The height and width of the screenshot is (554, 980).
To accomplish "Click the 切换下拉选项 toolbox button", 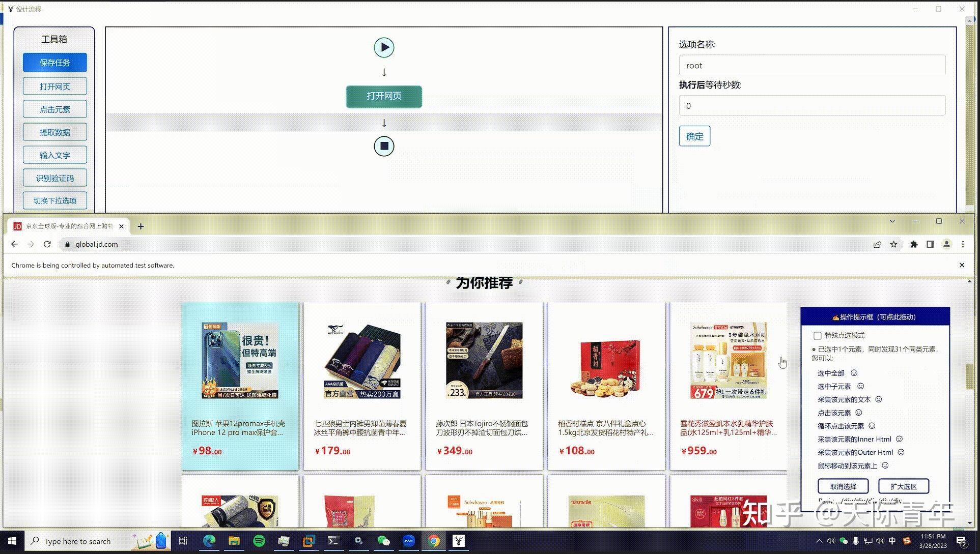I will (55, 200).
